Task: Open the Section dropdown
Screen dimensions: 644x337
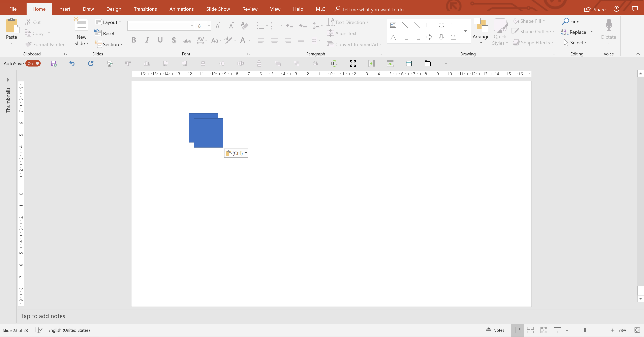Action: 109,44
